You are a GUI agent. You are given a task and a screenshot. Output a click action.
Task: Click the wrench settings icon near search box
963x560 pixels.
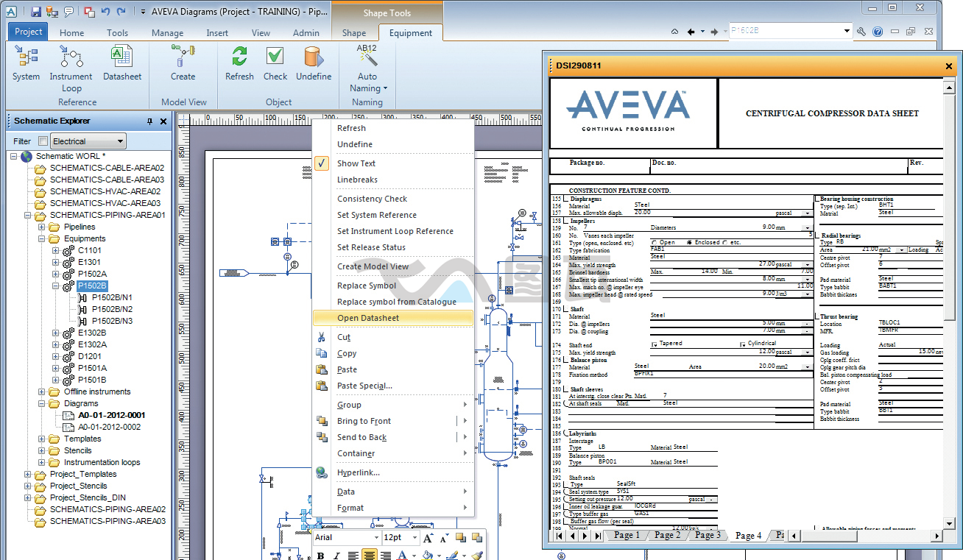(862, 32)
